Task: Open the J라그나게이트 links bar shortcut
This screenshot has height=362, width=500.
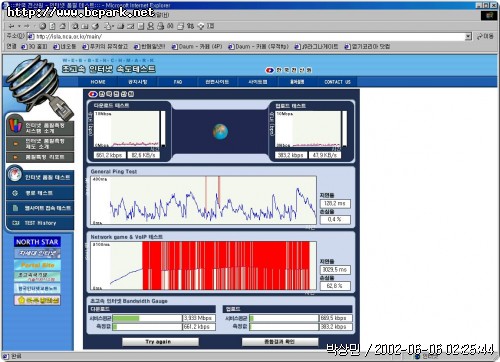Action: (x=316, y=47)
